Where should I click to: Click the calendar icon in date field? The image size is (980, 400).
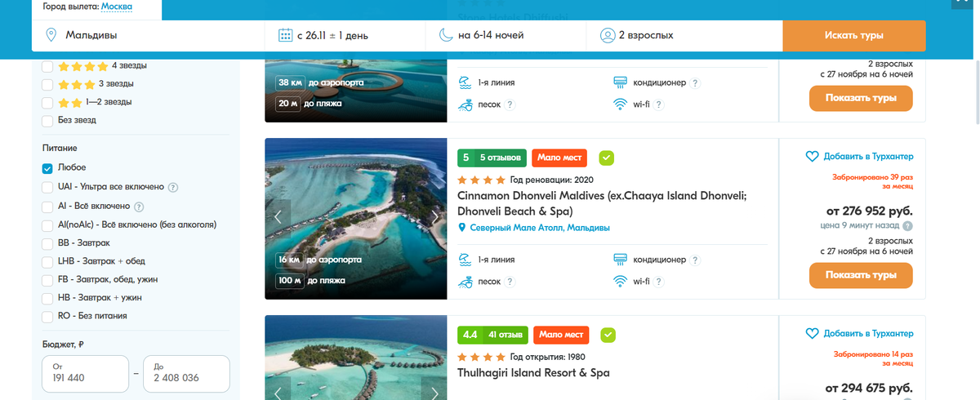point(286,35)
